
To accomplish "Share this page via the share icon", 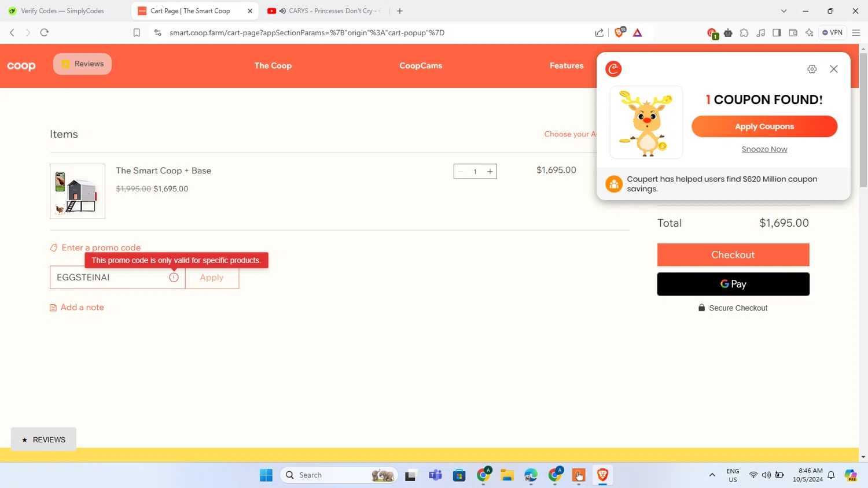I will click(x=599, y=33).
